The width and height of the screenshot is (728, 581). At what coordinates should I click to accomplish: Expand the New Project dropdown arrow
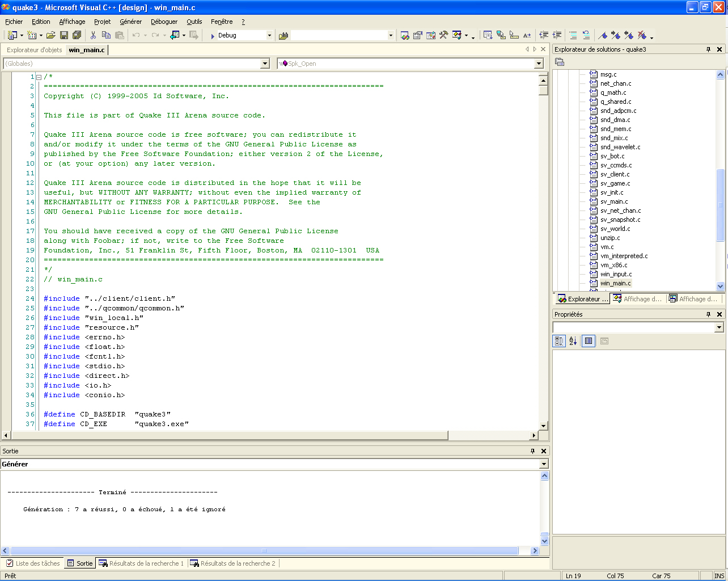(22, 35)
